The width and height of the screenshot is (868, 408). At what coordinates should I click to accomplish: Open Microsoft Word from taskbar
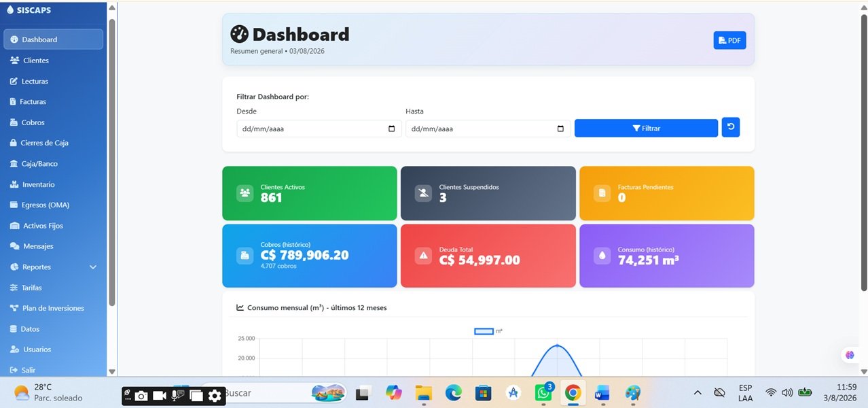pyautogui.click(x=602, y=393)
